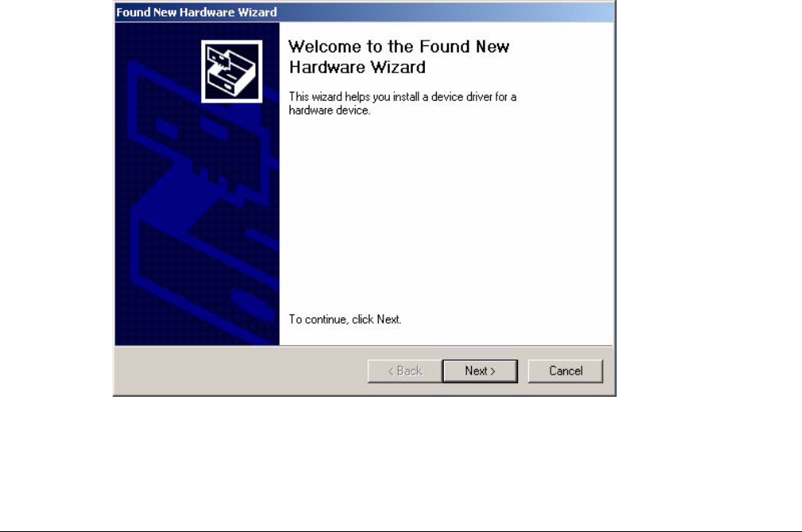
Task: Click the horizontal rule at the page bottom
Action: pyautogui.click(x=401, y=530)
